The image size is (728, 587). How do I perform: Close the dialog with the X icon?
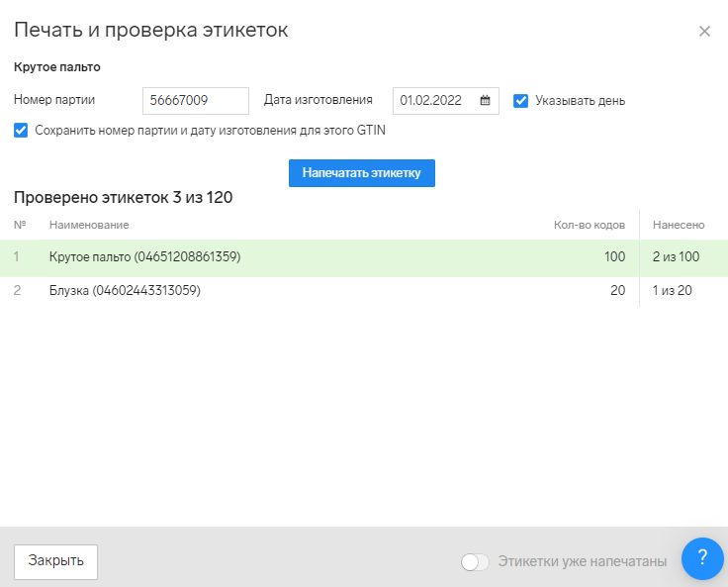click(x=704, y=31)
